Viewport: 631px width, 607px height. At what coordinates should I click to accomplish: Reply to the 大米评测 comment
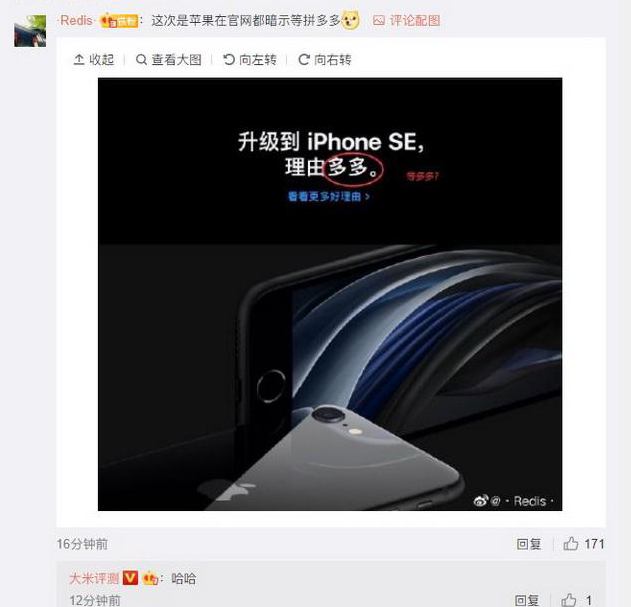[526, 600]
